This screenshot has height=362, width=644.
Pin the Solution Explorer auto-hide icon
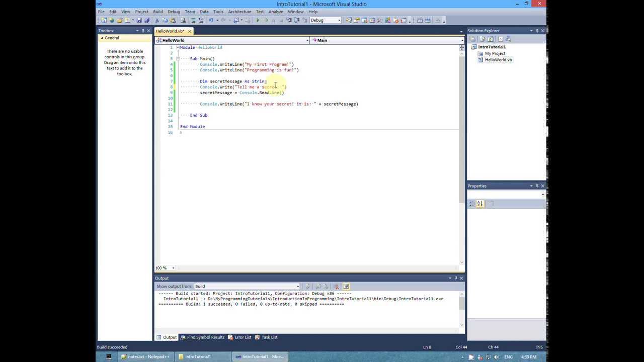tap(537, 31)
